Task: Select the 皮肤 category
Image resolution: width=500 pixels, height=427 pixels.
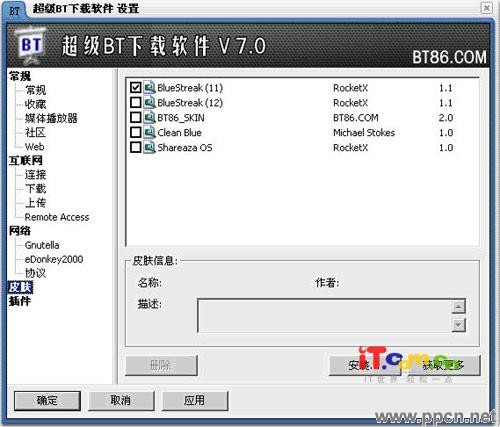Action: [20, 287]
